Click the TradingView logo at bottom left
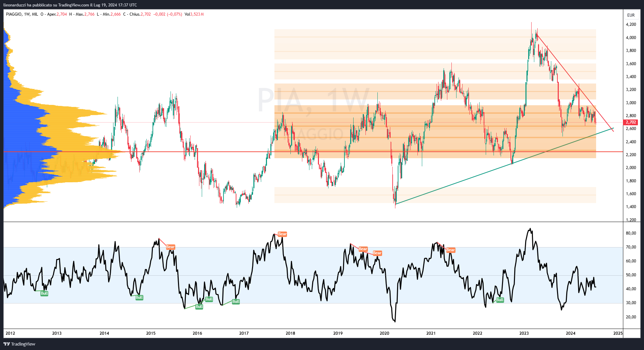 [x=19, y=344]
